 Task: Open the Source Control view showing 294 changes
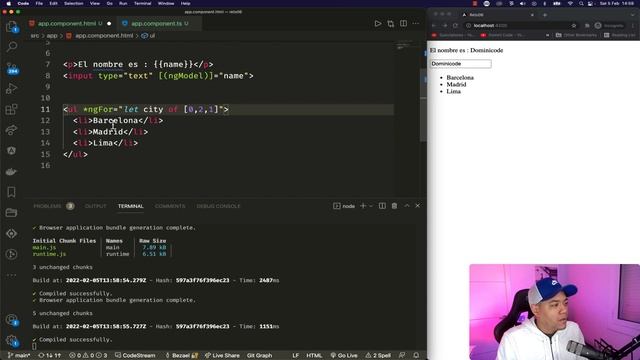(x=12, y=68)
